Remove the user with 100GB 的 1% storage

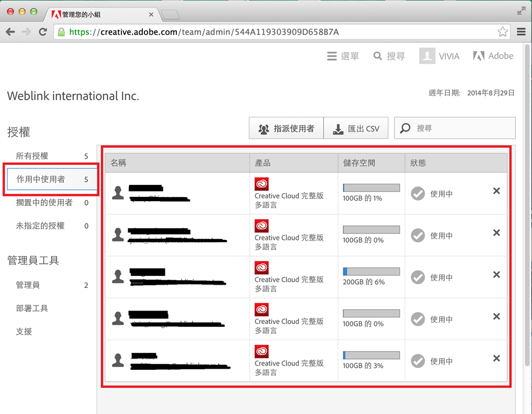point(496,191)
